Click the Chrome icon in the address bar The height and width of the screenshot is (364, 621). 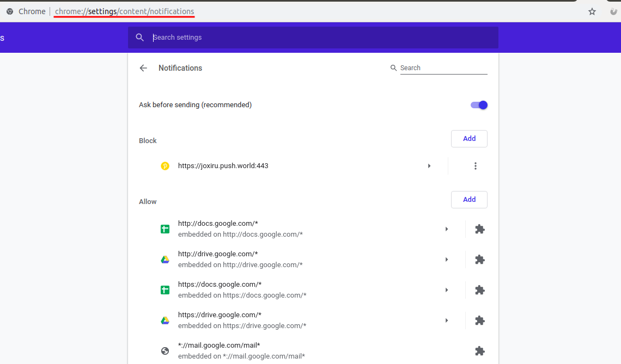[x=10, y=11]
